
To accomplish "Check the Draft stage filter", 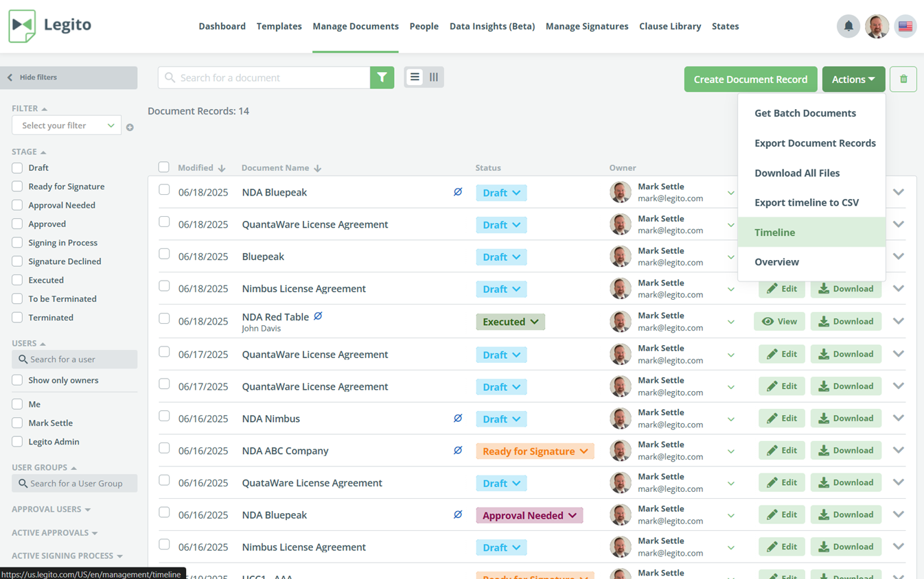I will (x=17, y=167).
